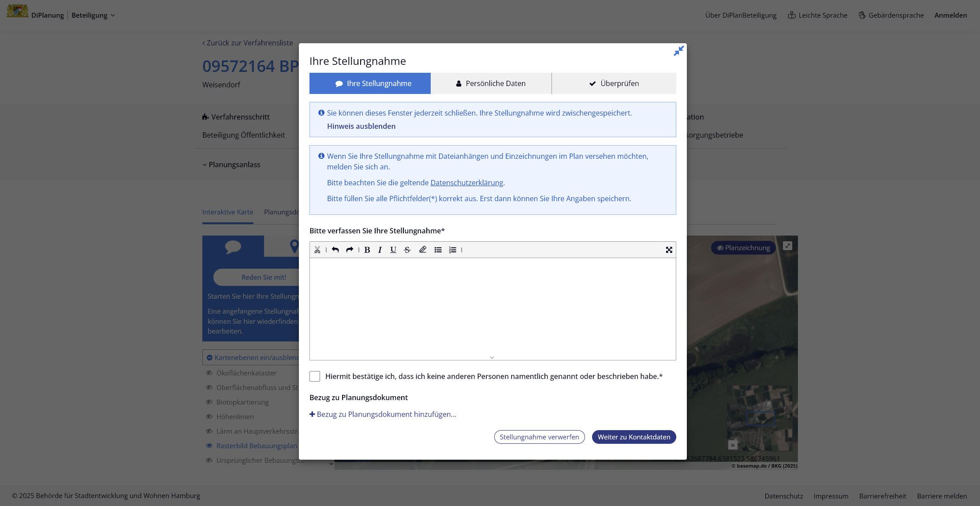Toggle bold formatting in the editor
980x506 pixels.
tap(367, 250)
